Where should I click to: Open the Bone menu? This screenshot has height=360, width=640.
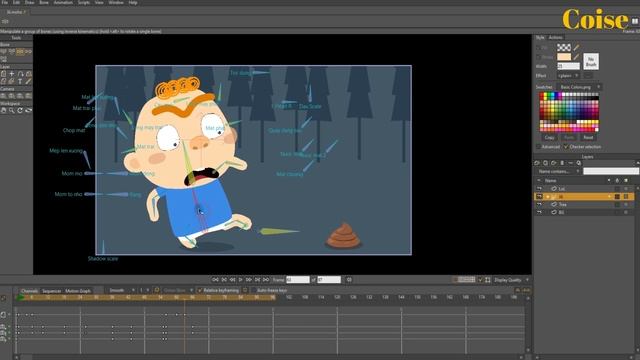tap(44, 2)
